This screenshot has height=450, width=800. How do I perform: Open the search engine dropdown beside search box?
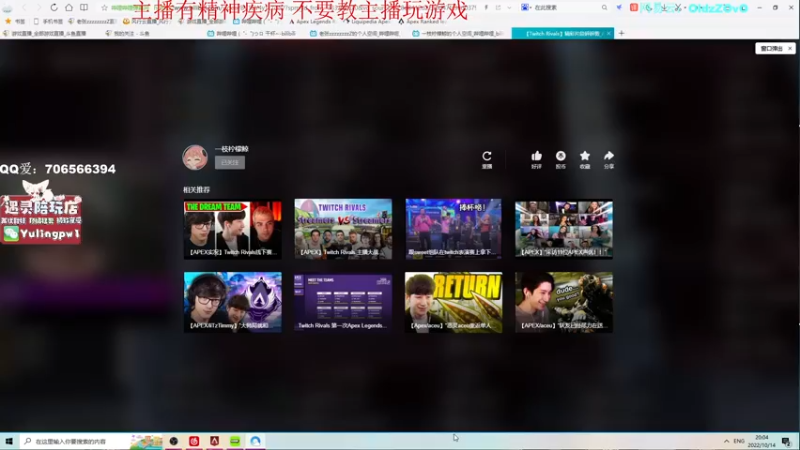tap(526, 8)
